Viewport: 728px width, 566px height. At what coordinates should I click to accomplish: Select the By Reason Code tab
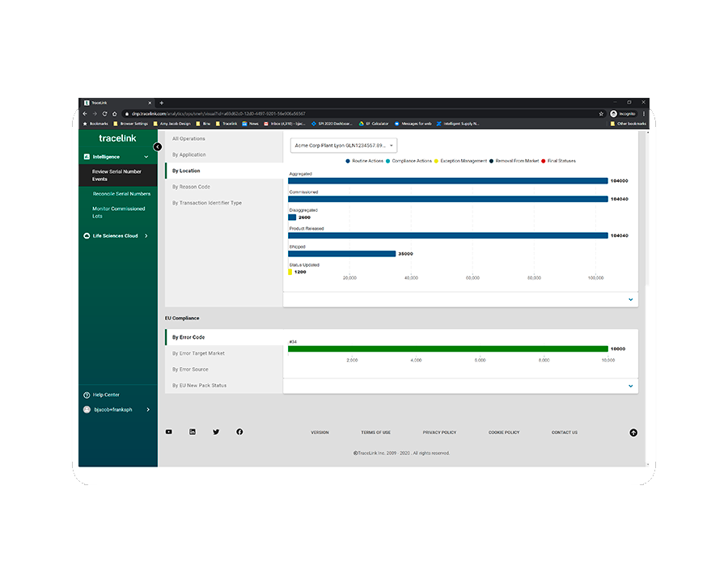coord(224,187)
